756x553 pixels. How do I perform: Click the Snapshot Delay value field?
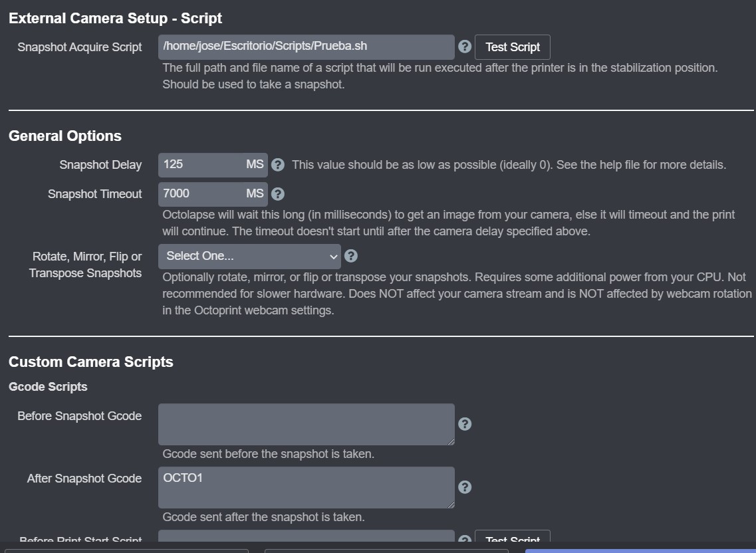click(206, 164)
